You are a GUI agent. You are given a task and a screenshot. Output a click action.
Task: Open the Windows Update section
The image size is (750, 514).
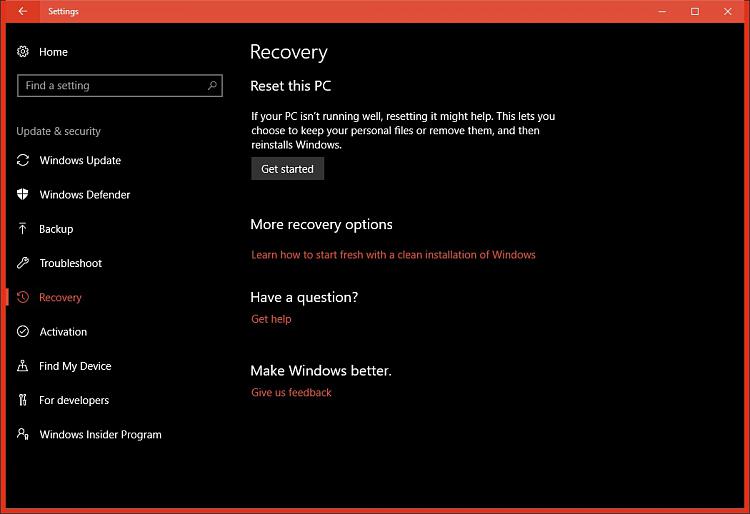pos(80,160)
